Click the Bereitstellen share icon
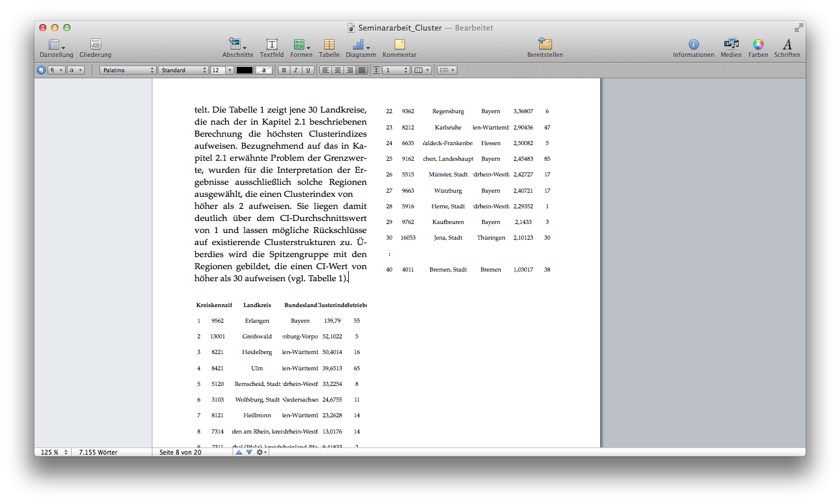840x504 pixels. pos(545,44)
